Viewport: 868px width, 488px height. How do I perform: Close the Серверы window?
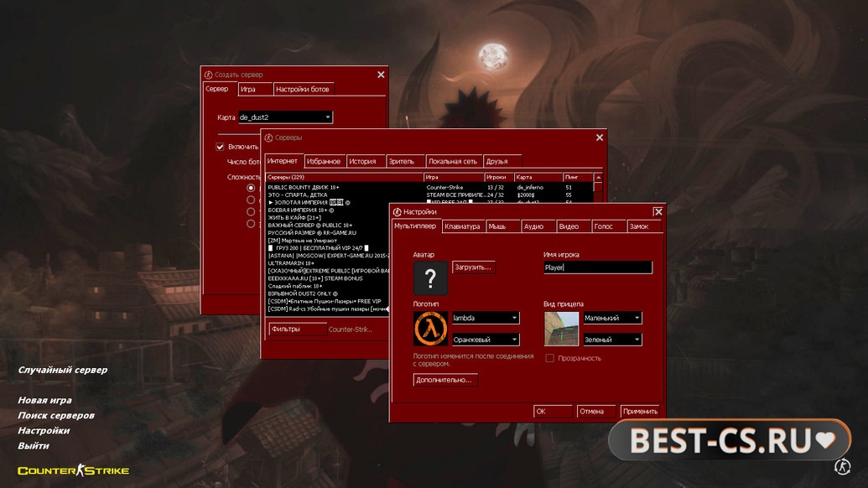pyautogui.click(x=600, y=138)
